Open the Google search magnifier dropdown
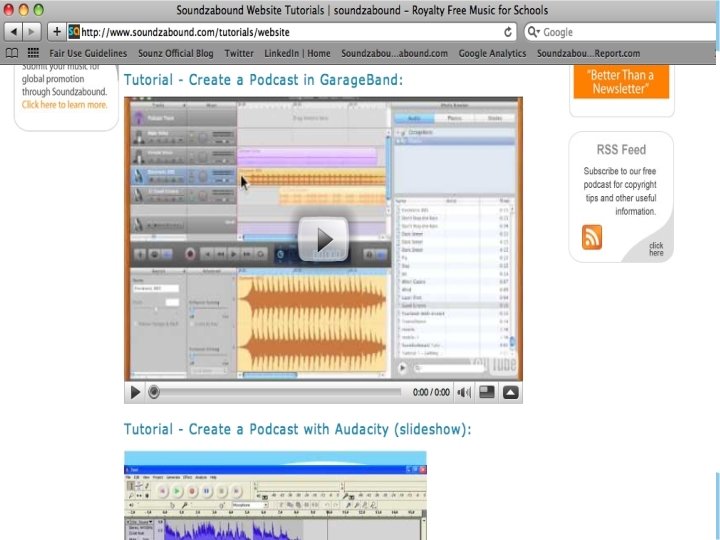 [x=533, y=32]
